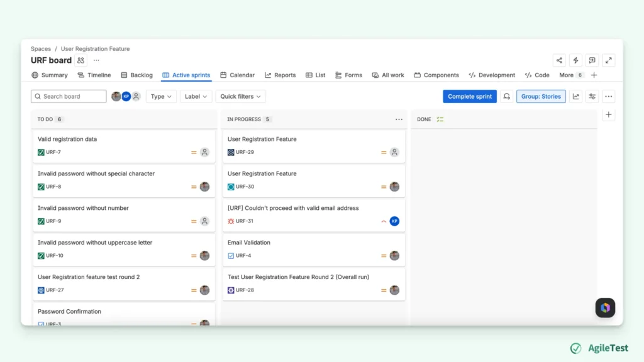
Task: Click the bug icon on URF-31
Action: click(231, 221)
